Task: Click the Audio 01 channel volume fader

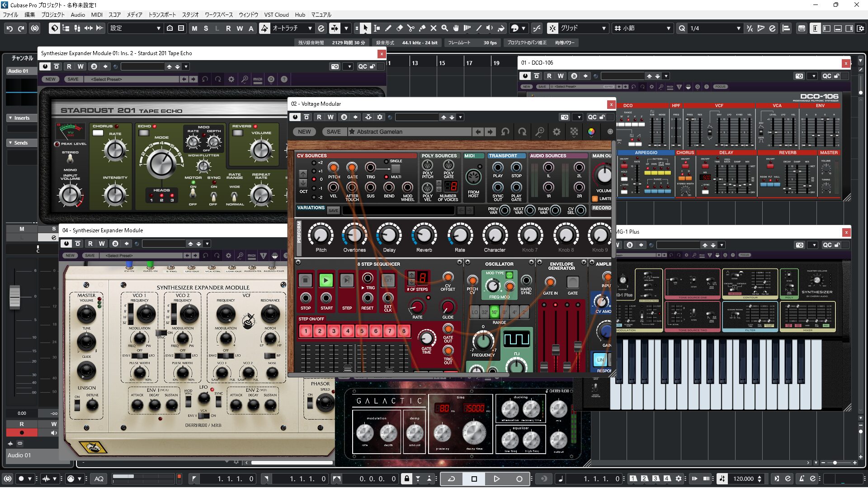Action: tap(14, 297)
